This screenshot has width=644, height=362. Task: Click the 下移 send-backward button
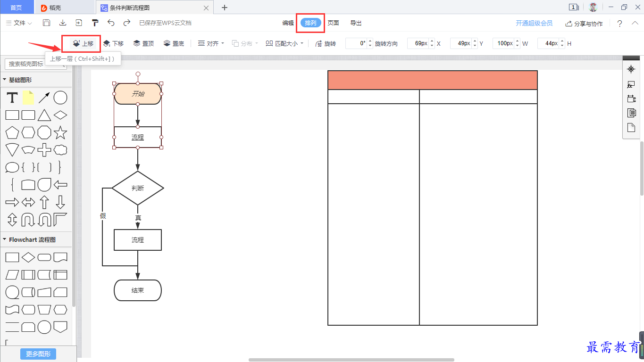point(113,43)
